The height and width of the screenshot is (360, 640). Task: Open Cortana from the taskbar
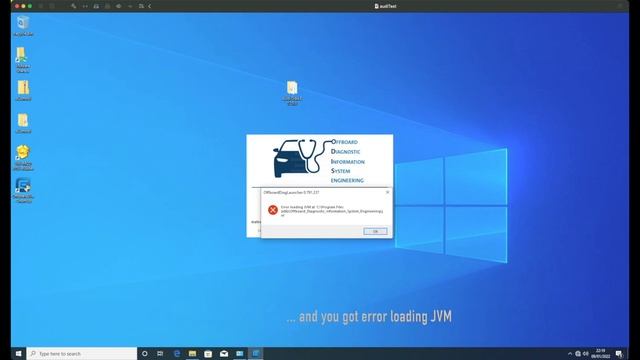click(144, 353)
